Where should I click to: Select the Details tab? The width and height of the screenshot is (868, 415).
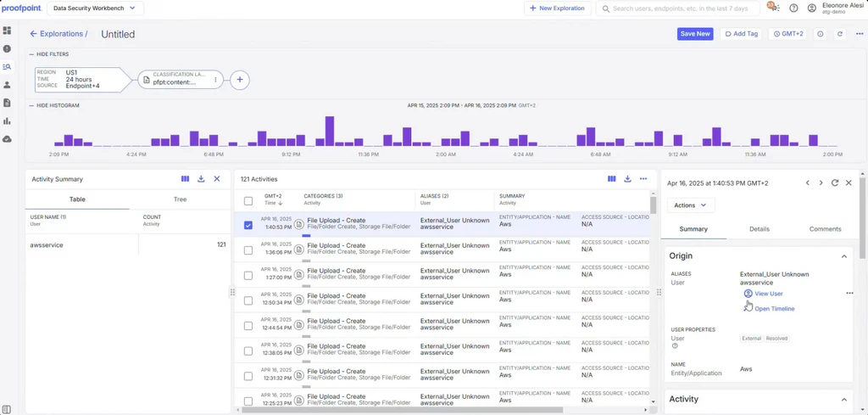click(759, 229)
